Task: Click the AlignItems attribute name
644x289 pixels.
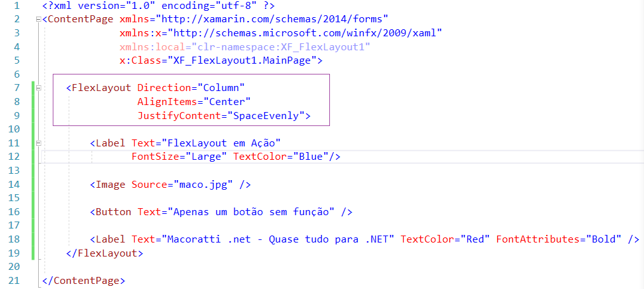Action: [167, 102]
